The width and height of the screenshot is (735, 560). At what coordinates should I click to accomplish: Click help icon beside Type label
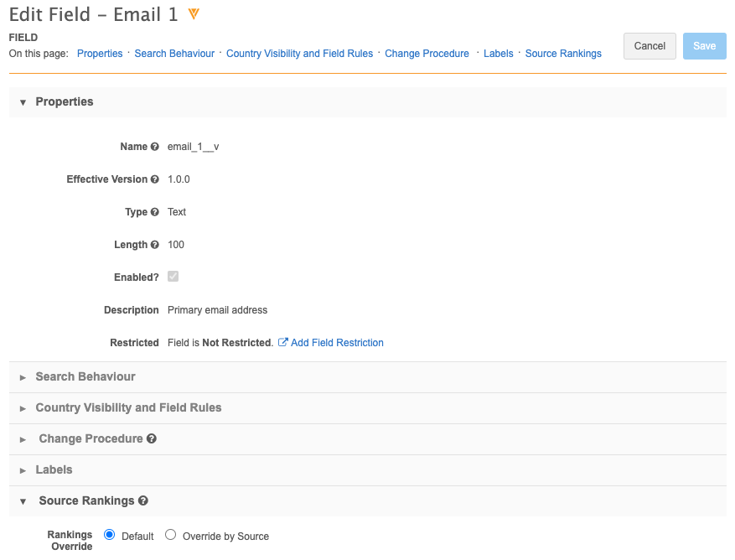pyautogui.click(x=154, y=212)
